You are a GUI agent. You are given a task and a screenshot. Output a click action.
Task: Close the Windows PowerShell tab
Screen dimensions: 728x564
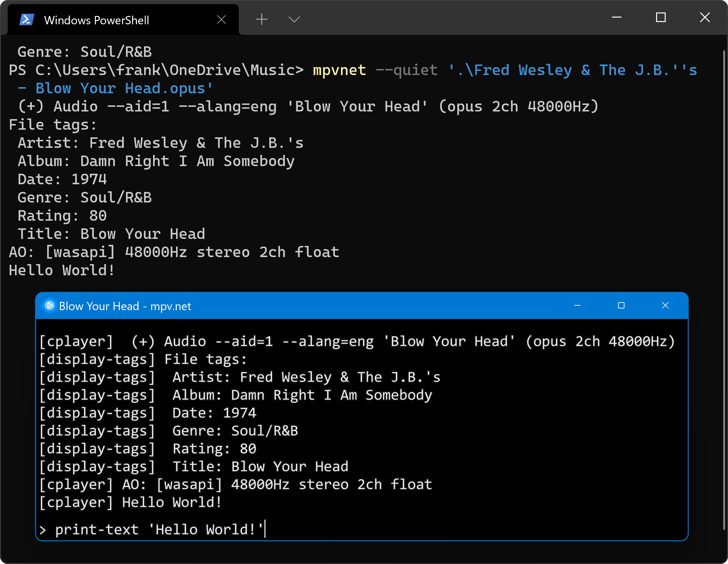coord(221,20)
